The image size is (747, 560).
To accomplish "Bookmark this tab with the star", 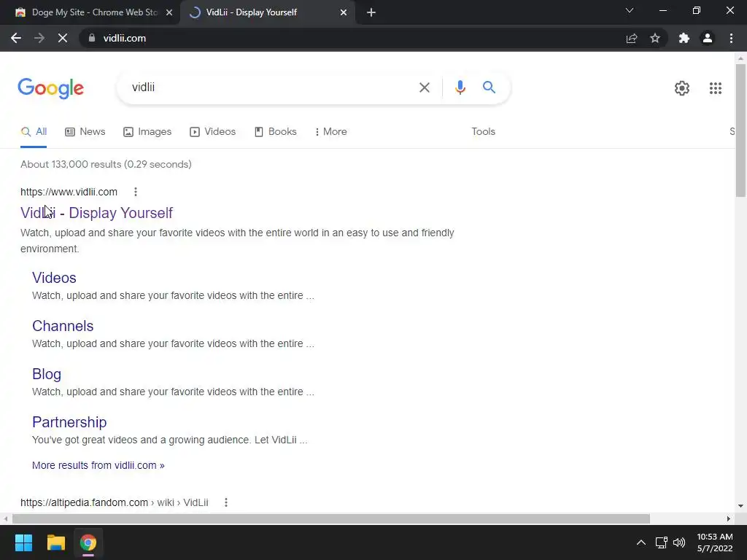I will coord(655,38).
